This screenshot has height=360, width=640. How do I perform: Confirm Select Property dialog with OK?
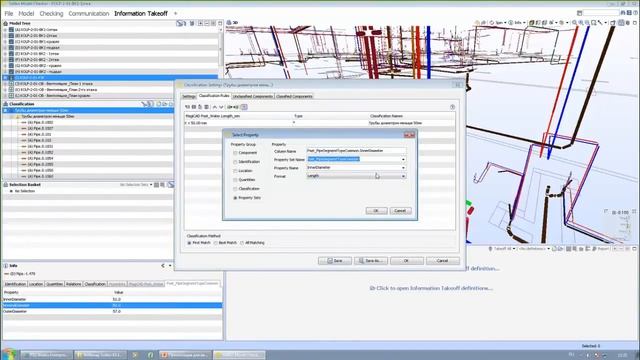tap(376, 211)
